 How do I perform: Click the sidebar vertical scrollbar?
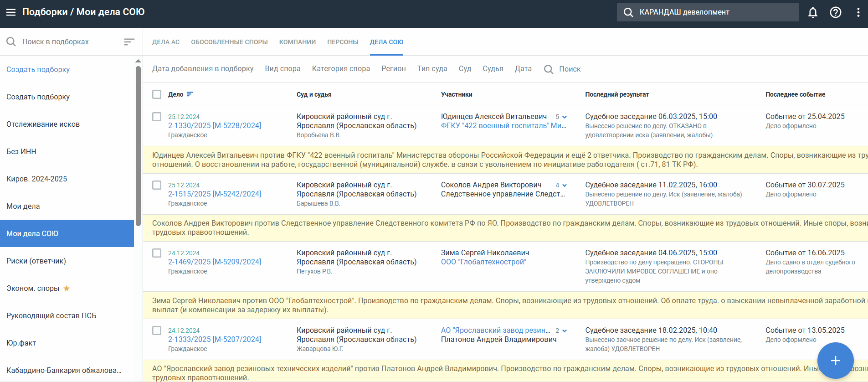point(138,146)
